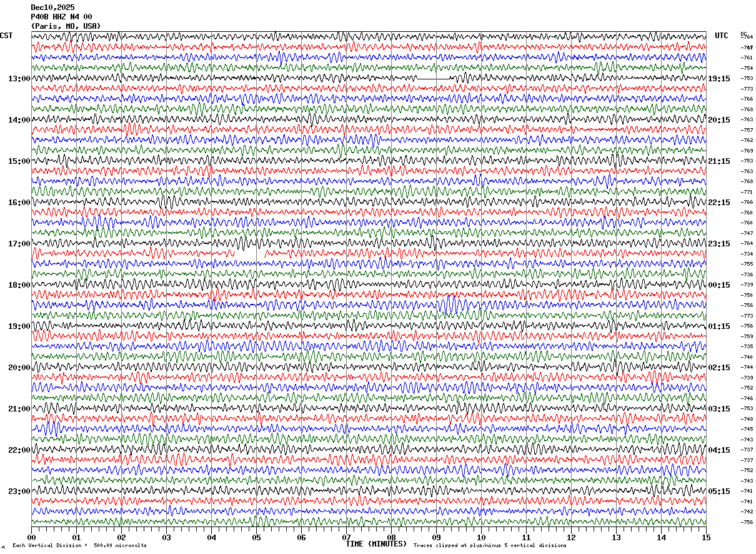Click the TIME (MINUTES) axis title

(x=376, y=544)
